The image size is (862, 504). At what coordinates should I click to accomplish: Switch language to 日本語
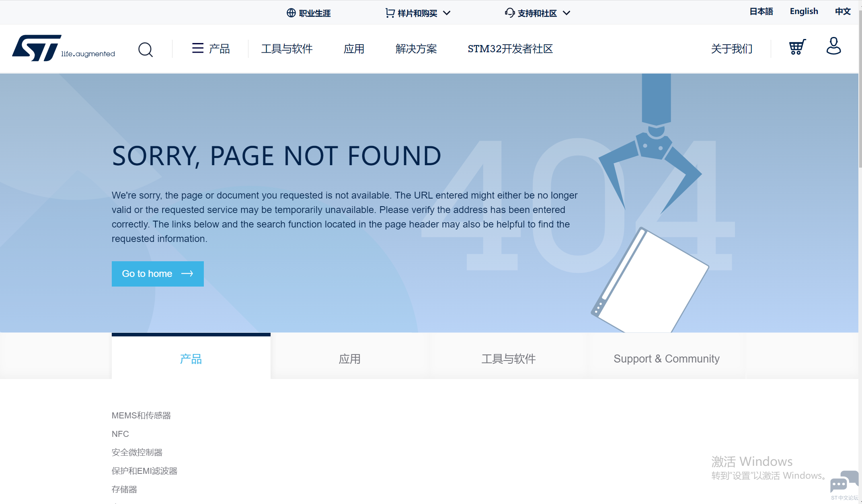tap(761, 11)
